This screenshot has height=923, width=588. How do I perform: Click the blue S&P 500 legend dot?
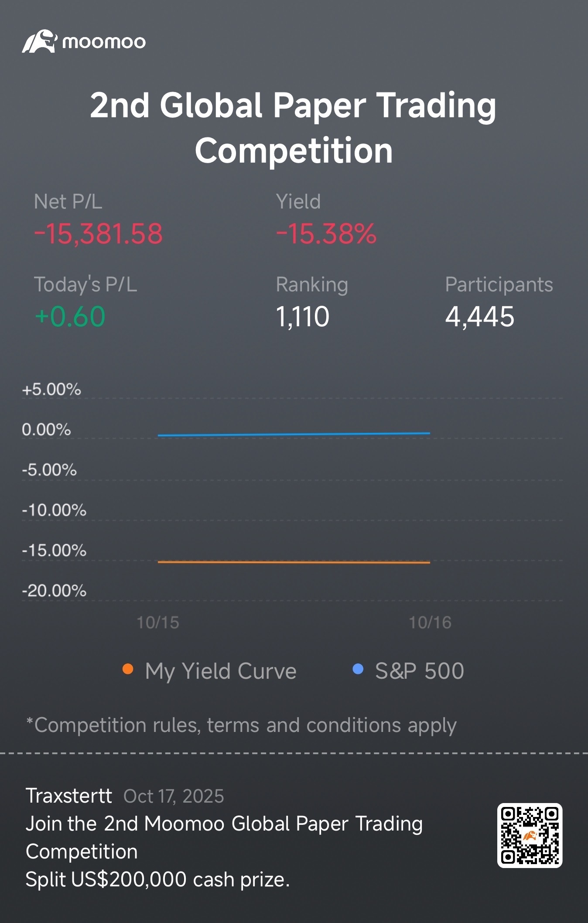pyautogui.click(x=358, y=669)
